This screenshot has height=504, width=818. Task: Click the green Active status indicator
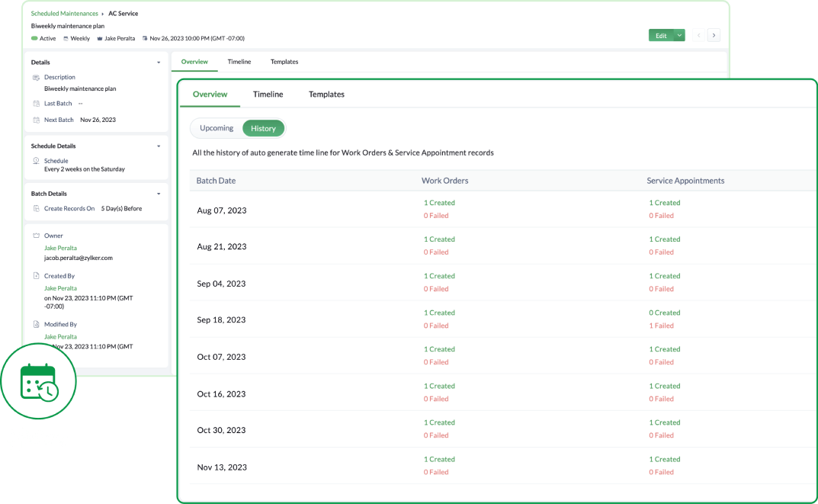pyautogui.click(x=34, y=38)
